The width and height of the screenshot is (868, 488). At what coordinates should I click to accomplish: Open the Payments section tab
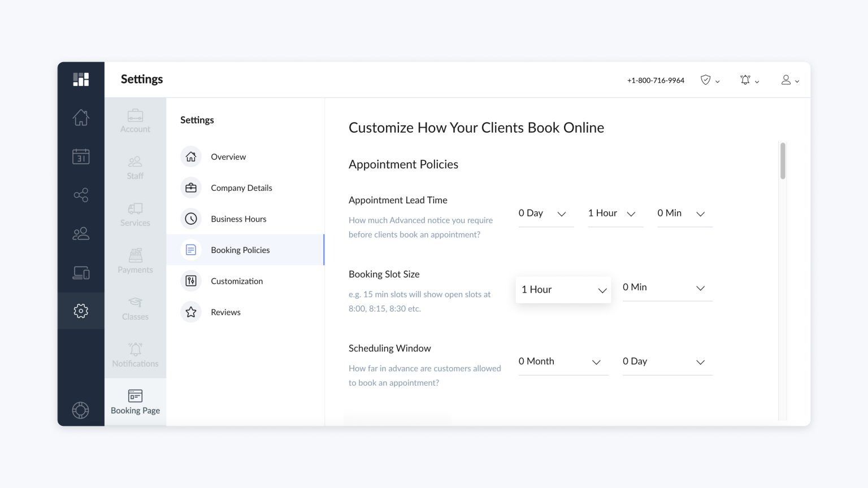point(135,262)
